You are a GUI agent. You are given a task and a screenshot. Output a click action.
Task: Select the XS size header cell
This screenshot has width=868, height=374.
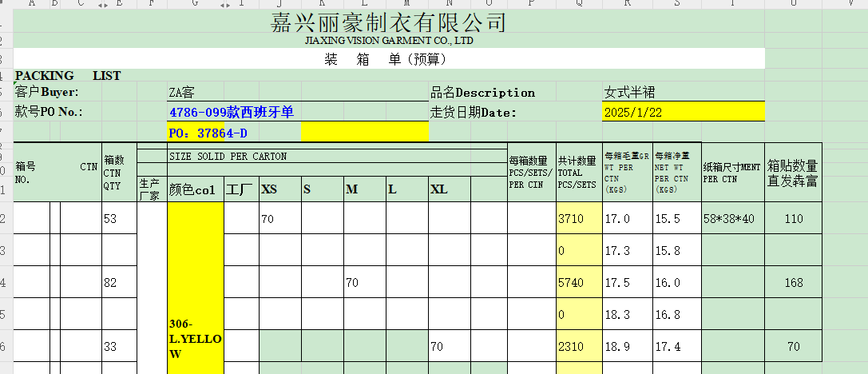279,189
